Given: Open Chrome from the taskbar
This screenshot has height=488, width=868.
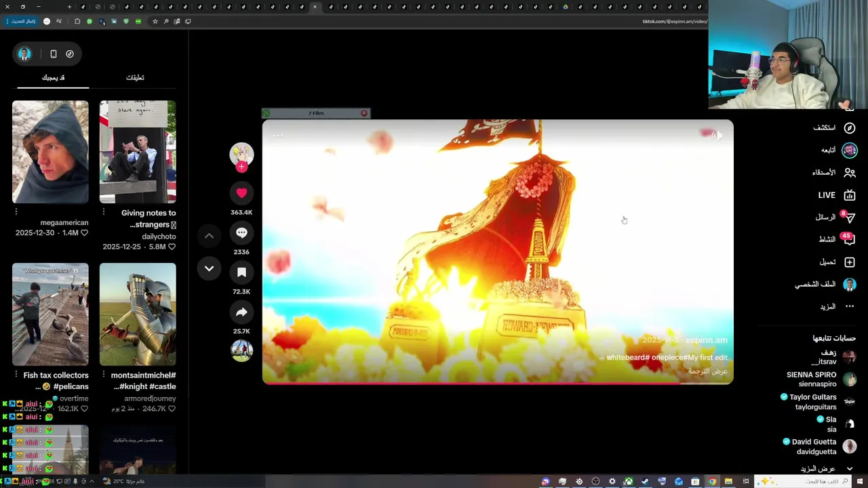Looking at the screenshot, I should (x=712, y=481).
